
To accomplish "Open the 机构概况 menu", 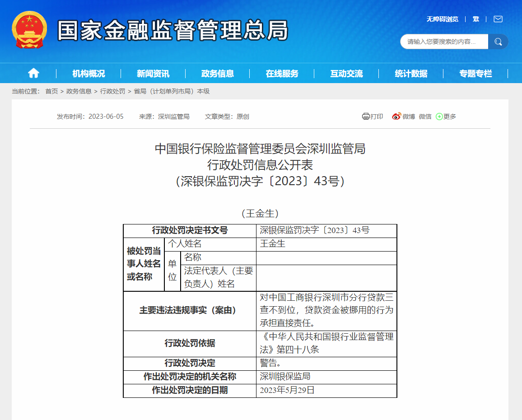I will 89,74.
